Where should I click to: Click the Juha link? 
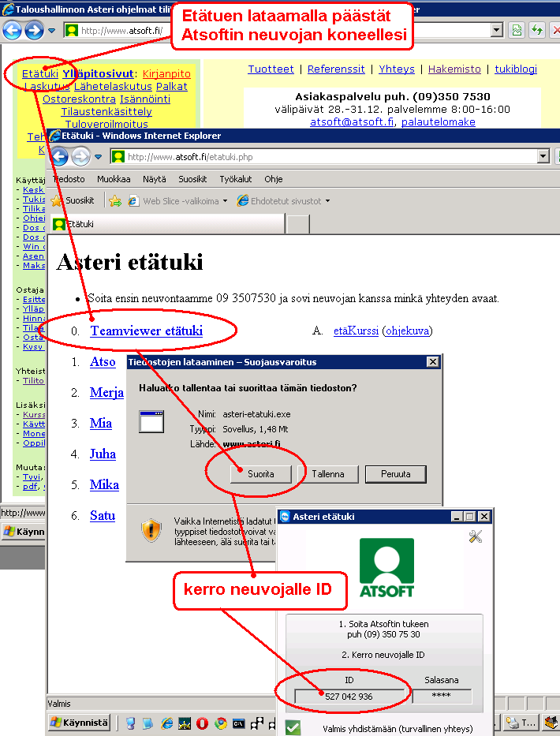103,454
